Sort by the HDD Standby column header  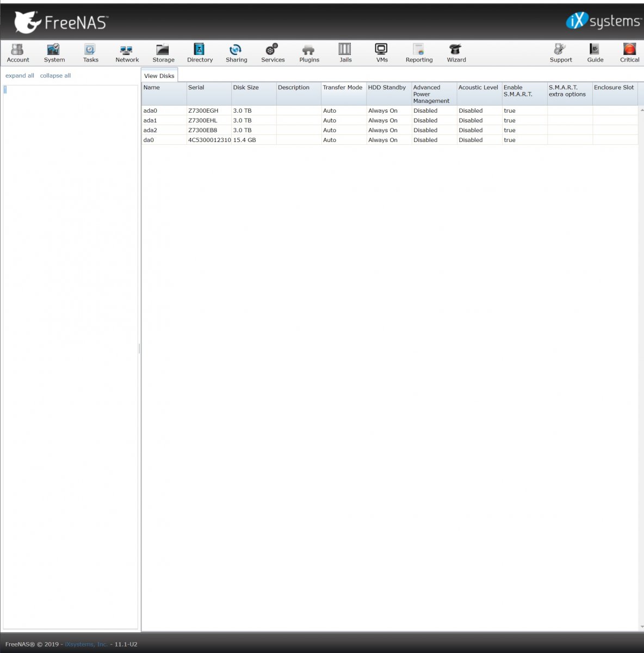tap(389, 94)
